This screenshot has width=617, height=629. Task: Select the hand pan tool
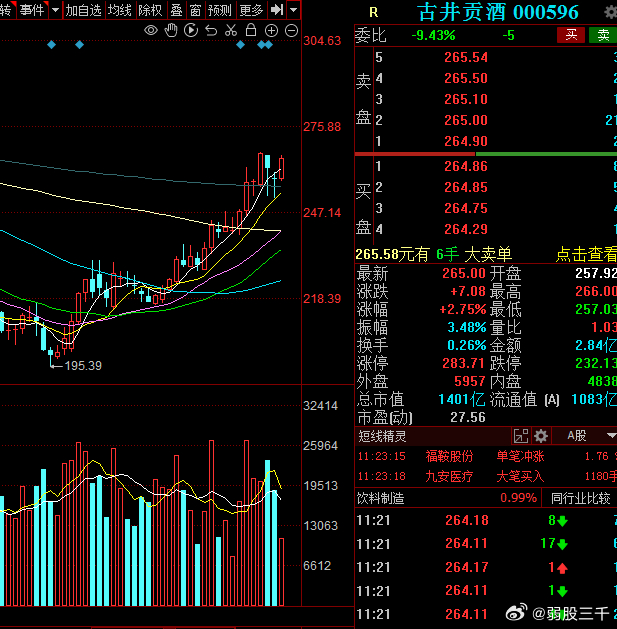171,30
